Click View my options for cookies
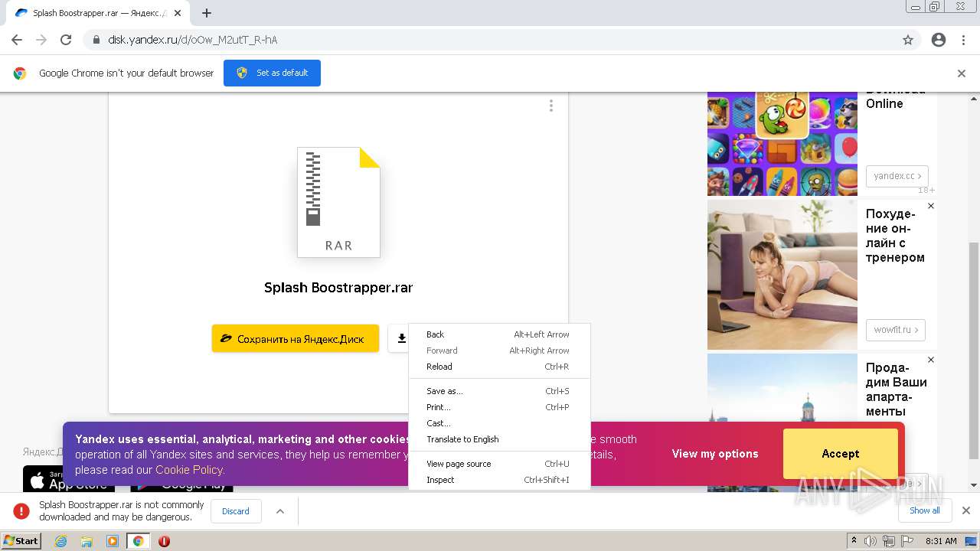980x551 pixels. tap(715, 454)
